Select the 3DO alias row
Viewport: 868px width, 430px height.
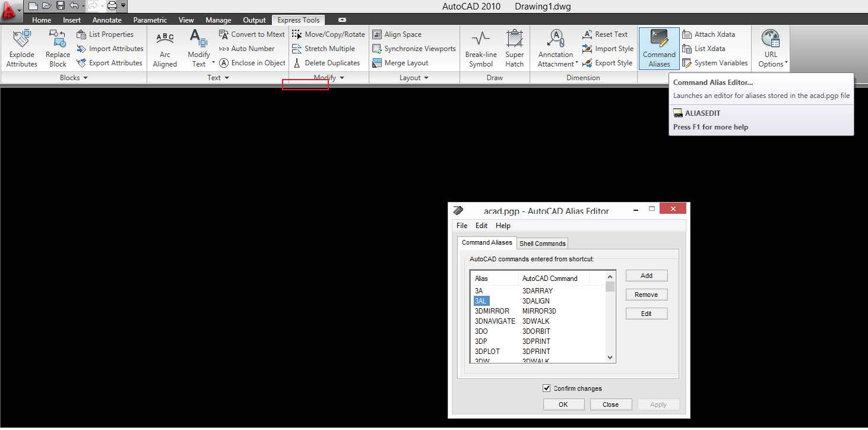tap(538, 331)
